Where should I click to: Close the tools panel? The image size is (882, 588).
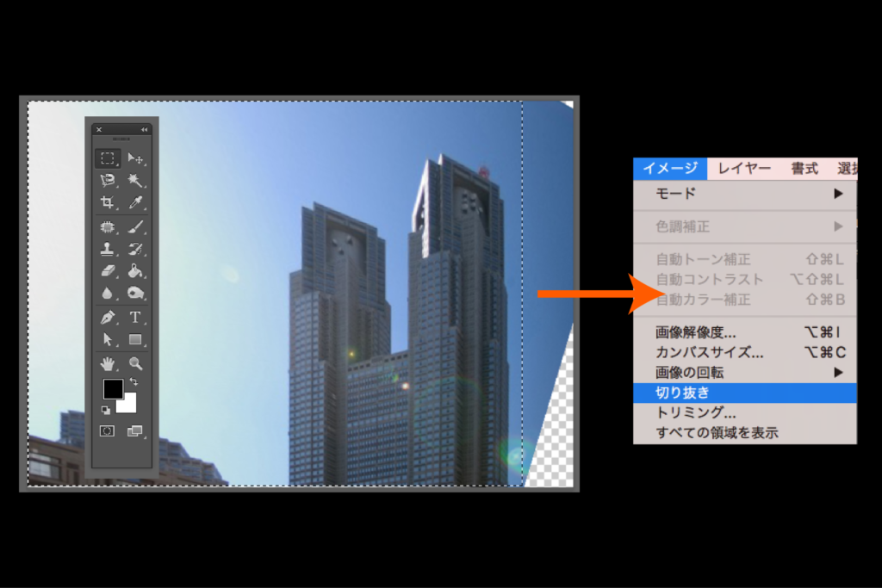[x=99, y=129]
